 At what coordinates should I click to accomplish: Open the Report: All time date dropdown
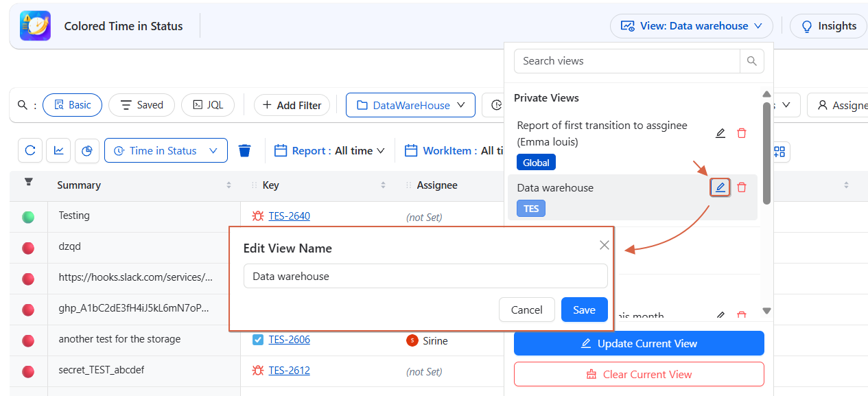[329, 150]
